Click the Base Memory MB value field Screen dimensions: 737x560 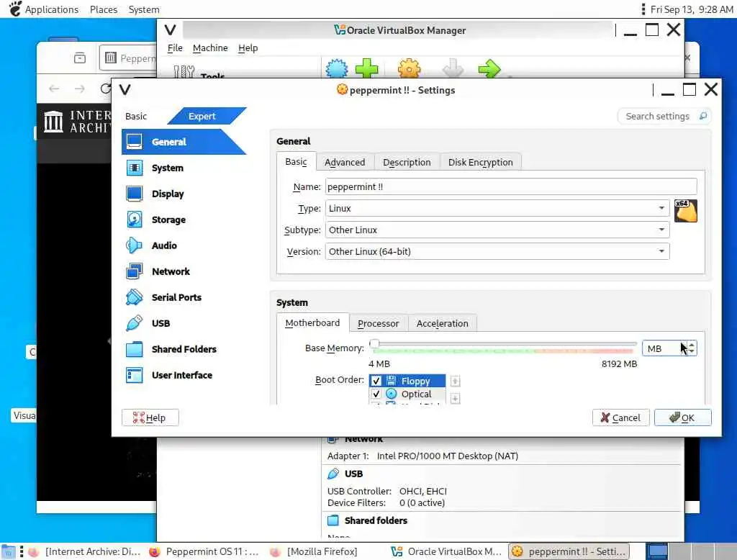click(664, 348)
